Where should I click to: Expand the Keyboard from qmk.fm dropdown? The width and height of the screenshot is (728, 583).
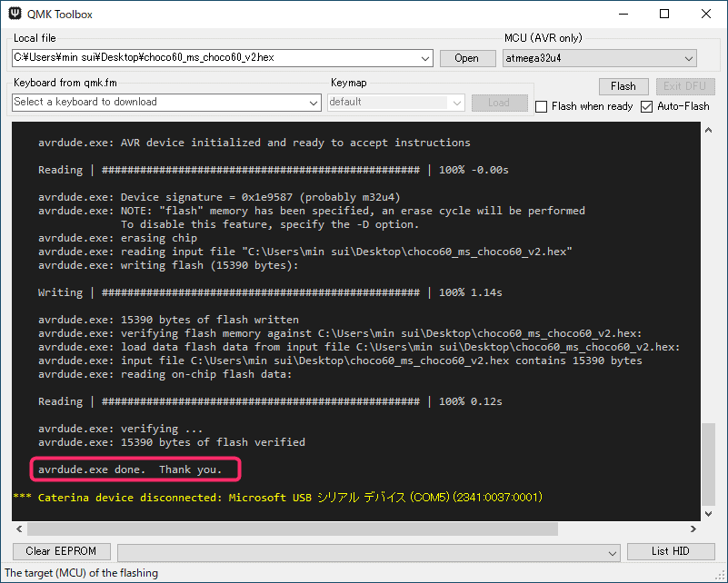point(314,103)
